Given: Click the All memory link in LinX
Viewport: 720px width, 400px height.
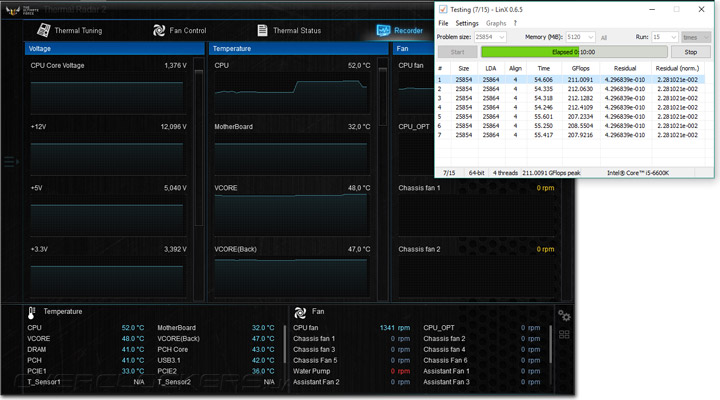Looking at the screenshot, I should (604, 38).
